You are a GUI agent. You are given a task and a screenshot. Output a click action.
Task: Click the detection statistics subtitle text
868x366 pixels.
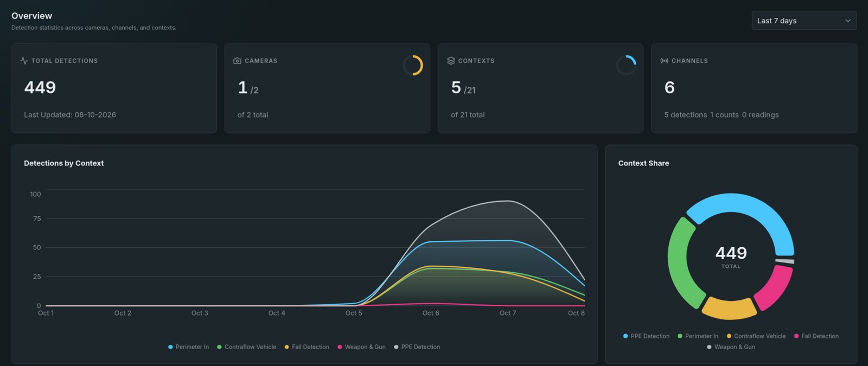[x=94, y=28]
